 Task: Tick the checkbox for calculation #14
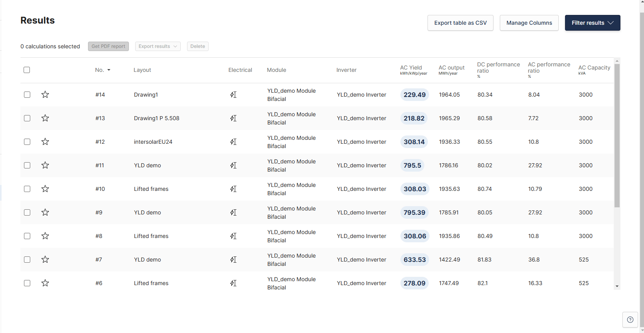pos(27,95)
